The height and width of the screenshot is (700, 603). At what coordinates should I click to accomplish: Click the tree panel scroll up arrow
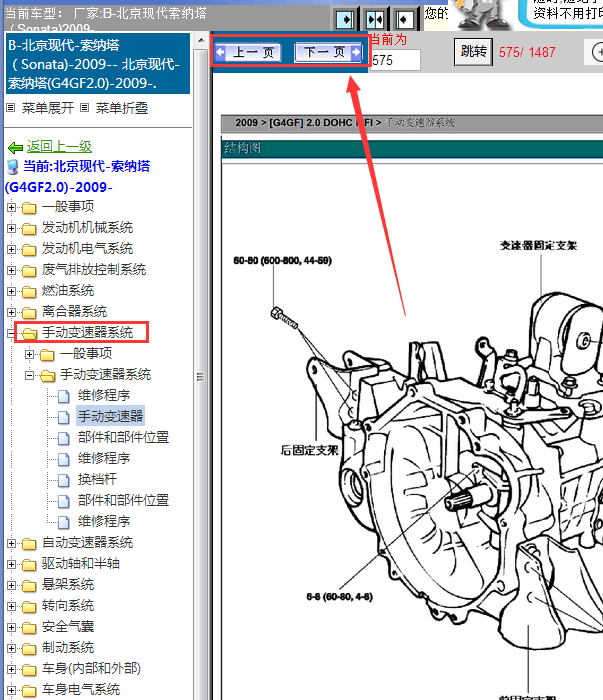coord(201,40)
